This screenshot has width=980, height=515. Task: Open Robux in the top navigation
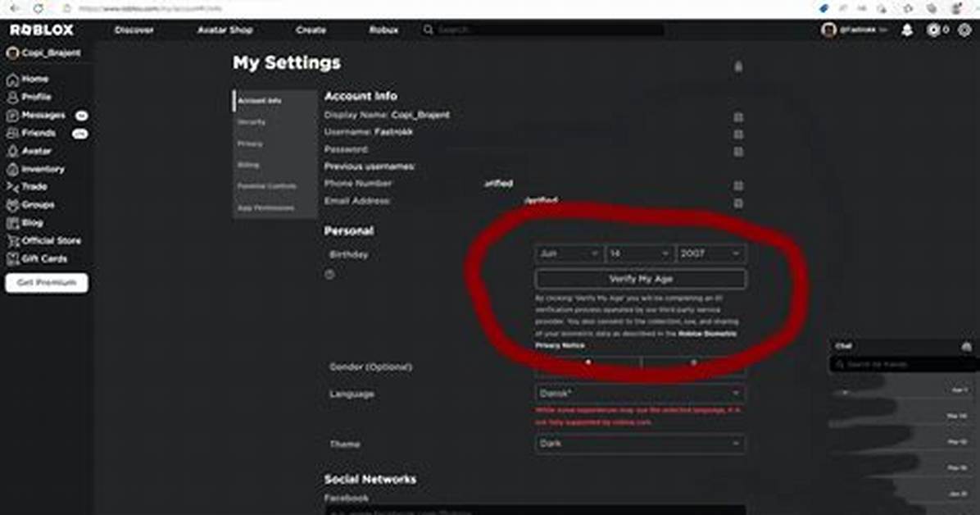tap(383, 30)
